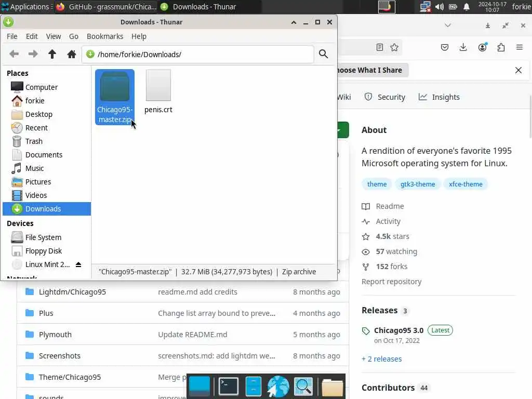The height and width of the screenshot is (399, 532).
Task: Open the File menu in Thunar
Action: click(x=12, y=36)
